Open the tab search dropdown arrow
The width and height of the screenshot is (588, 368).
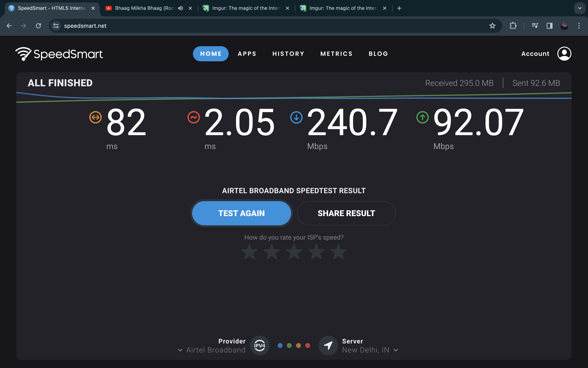tap(580, 8)
